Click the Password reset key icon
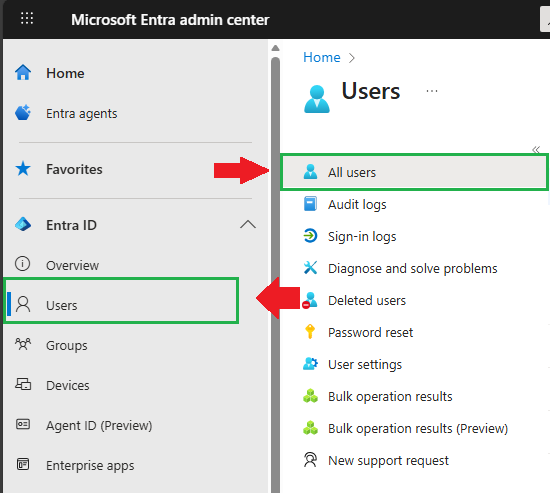This screenshot has width=550, height=493. 310,332
